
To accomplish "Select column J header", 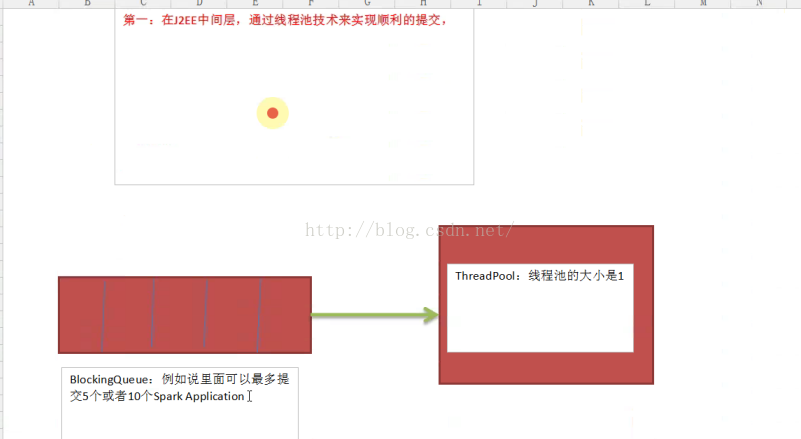I will pos(535,4).
